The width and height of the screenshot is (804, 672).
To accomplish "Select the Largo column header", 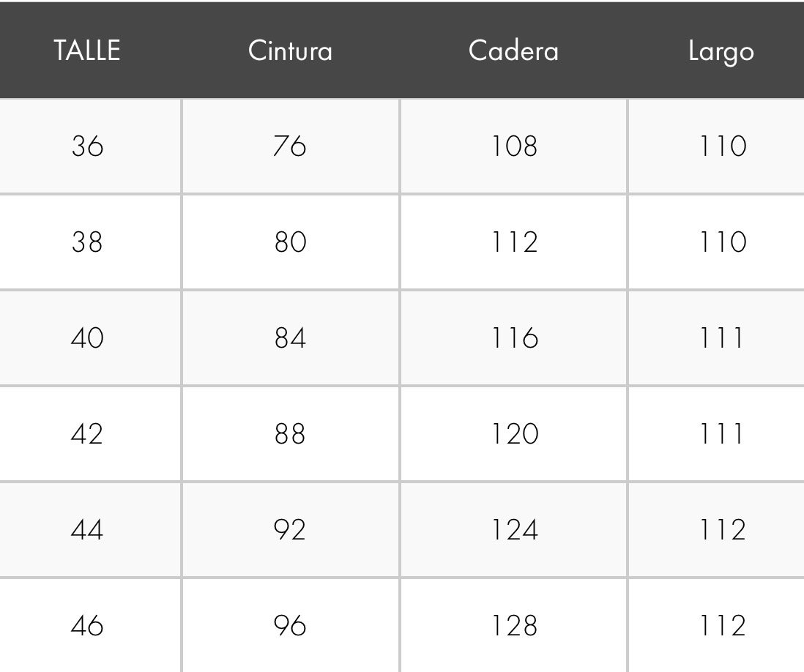I will pyautogui.click(x=721, y=51).
